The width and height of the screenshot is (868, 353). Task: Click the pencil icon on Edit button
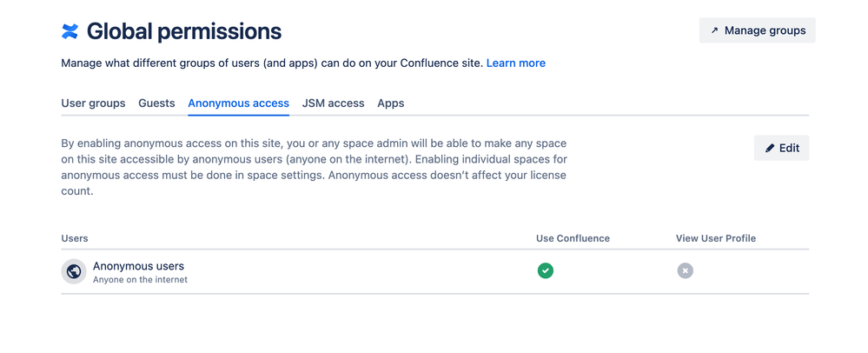[x=770, y=149]
